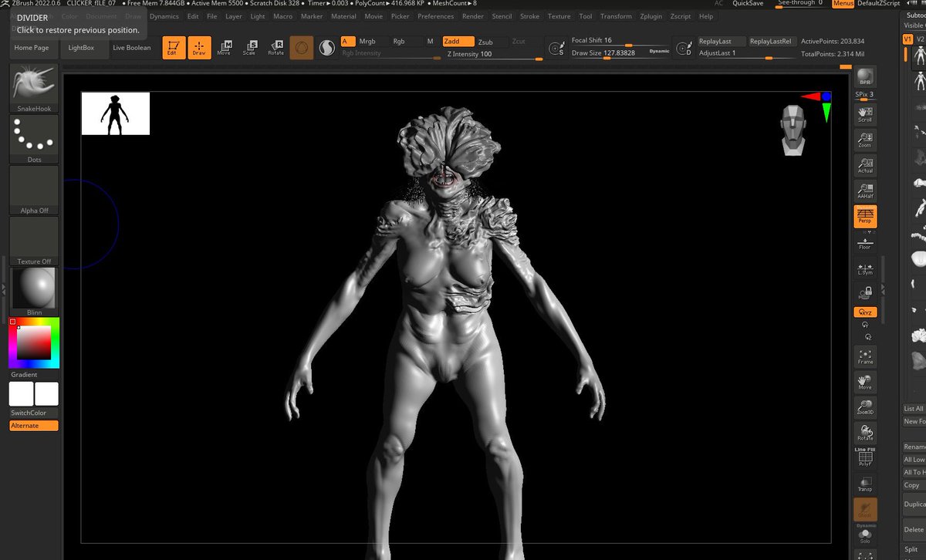Image resolution: width=926 pixels, height=560 pixels.
Task: Expand the Menus switch at top right
Action: pos(843,3)
